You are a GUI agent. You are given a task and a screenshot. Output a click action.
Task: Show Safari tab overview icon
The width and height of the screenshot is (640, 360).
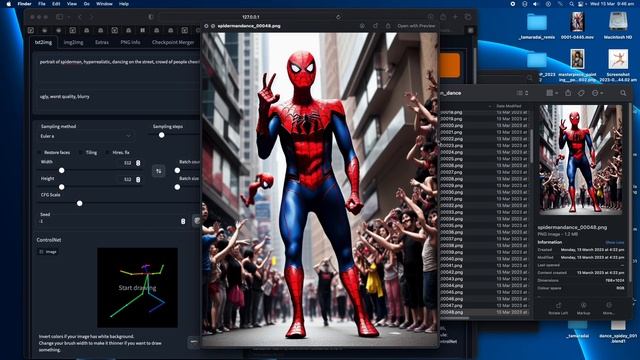(x=468, y=17)
